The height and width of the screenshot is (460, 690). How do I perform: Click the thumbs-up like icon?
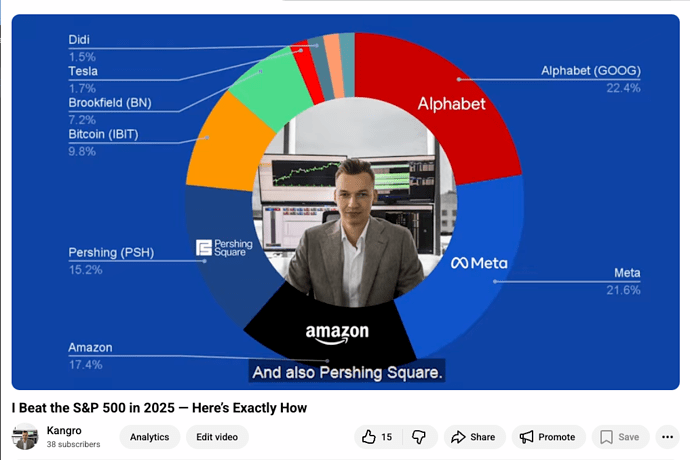[x=369, y=437]
